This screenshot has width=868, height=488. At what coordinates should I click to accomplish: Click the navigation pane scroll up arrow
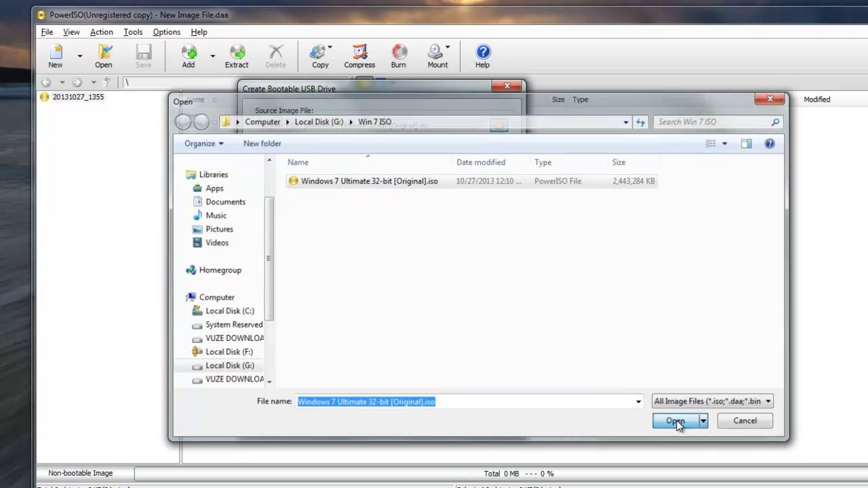pyautogui.click(x=269, y=161)
